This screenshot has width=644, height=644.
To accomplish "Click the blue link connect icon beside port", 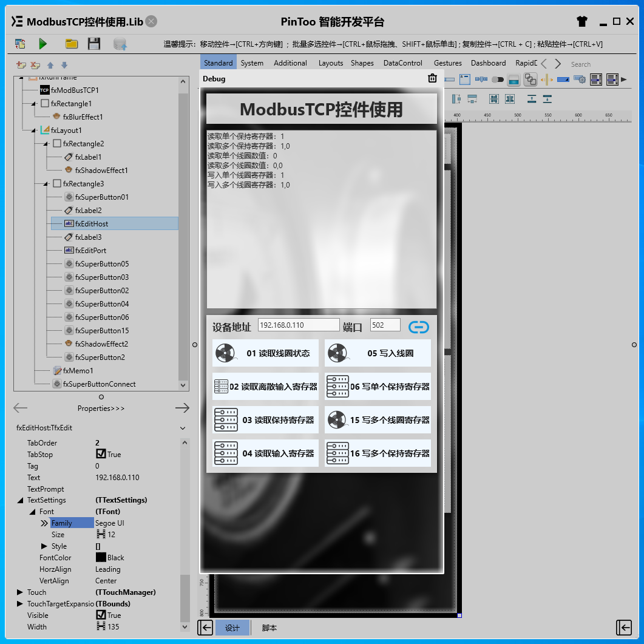I will (x=419, y=327).
